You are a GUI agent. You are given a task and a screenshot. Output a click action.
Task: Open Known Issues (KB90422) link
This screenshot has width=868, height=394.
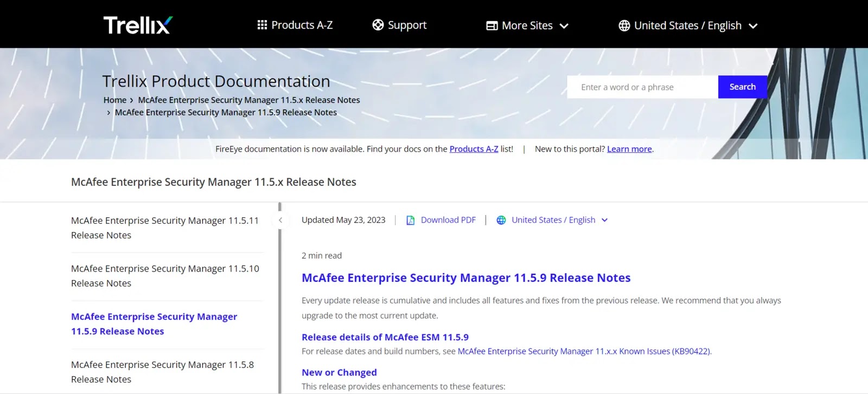(584, 351)
